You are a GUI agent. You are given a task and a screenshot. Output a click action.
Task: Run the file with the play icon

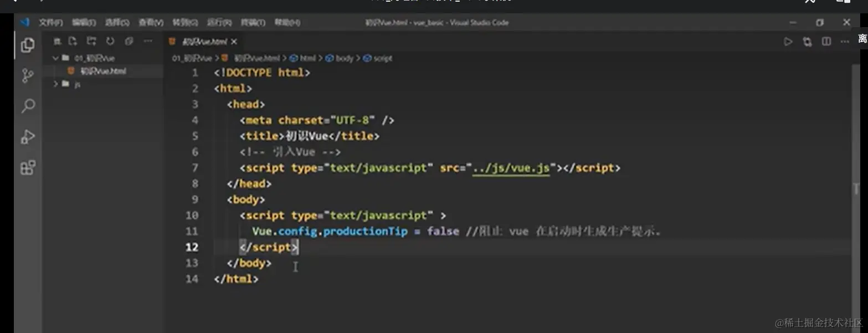click(788, 42)
